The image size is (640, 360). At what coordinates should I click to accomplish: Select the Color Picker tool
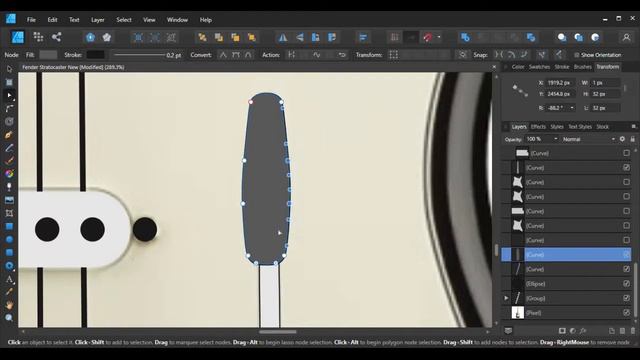pos(9,291)
